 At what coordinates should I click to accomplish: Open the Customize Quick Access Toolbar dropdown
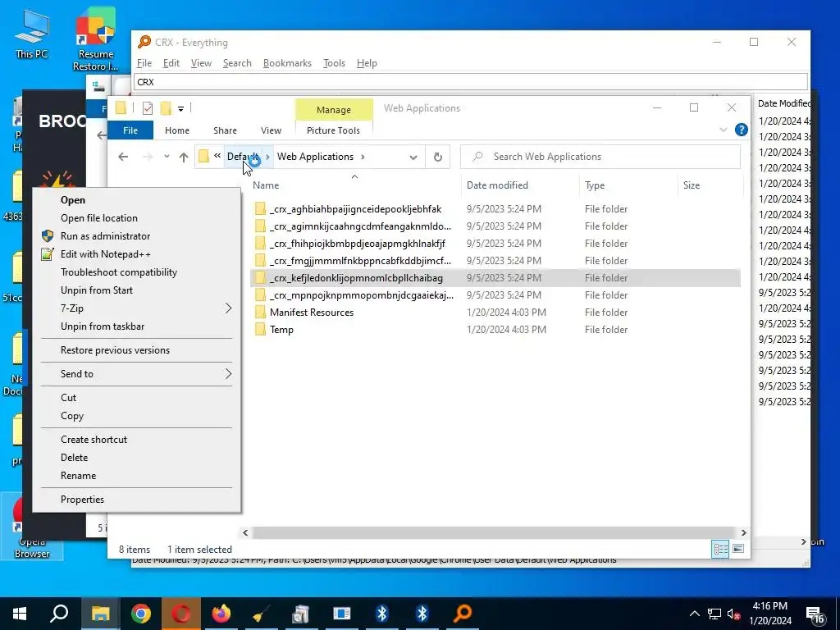tap(181, 109)
